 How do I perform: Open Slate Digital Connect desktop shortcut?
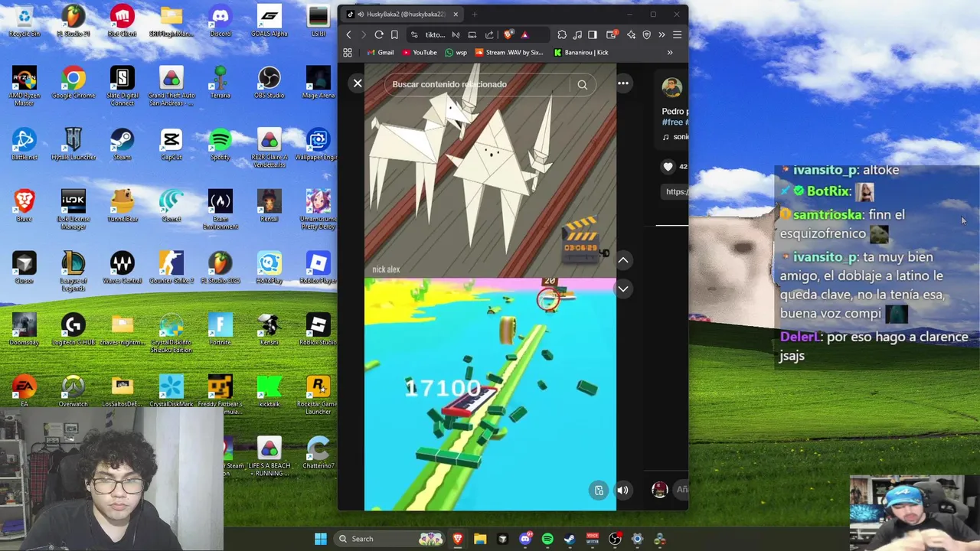click(x=122, y=86)
